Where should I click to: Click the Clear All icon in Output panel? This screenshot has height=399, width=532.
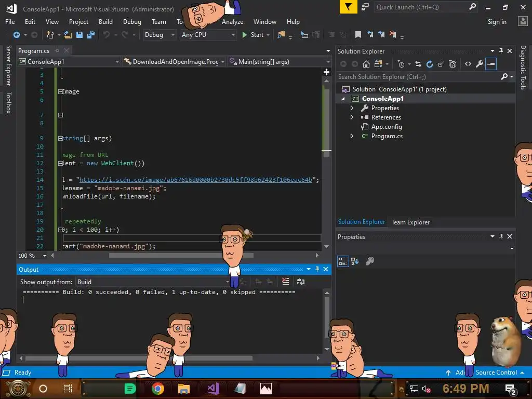[286, 282]
